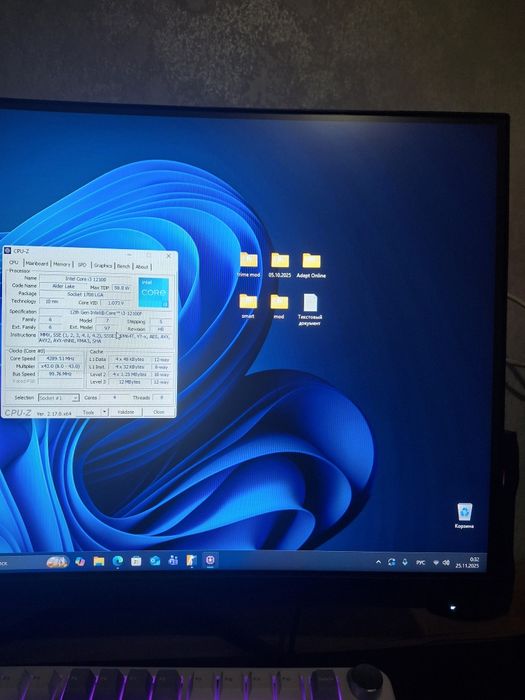Click the 12th Gen Intel Core specification field
Image resolution: width=525 pixels, height=700 pixels.
pyautogui.click(x=106, y=313)
